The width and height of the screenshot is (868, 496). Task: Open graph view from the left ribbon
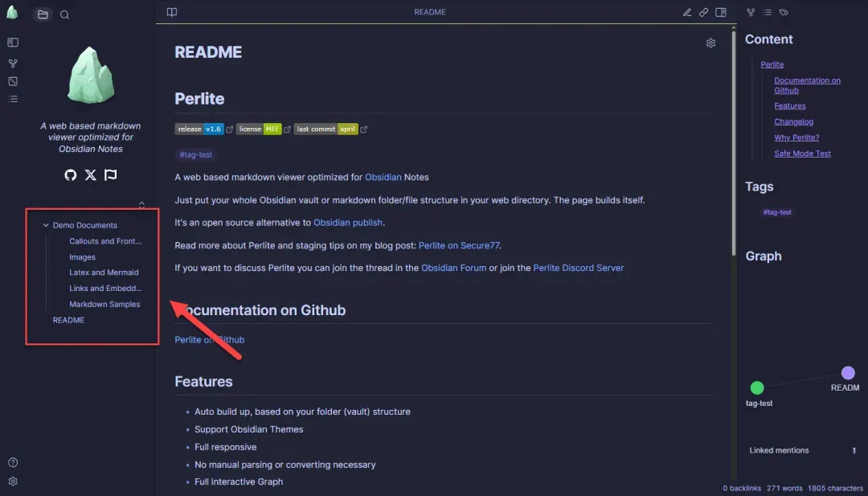(x=13, y=64)
